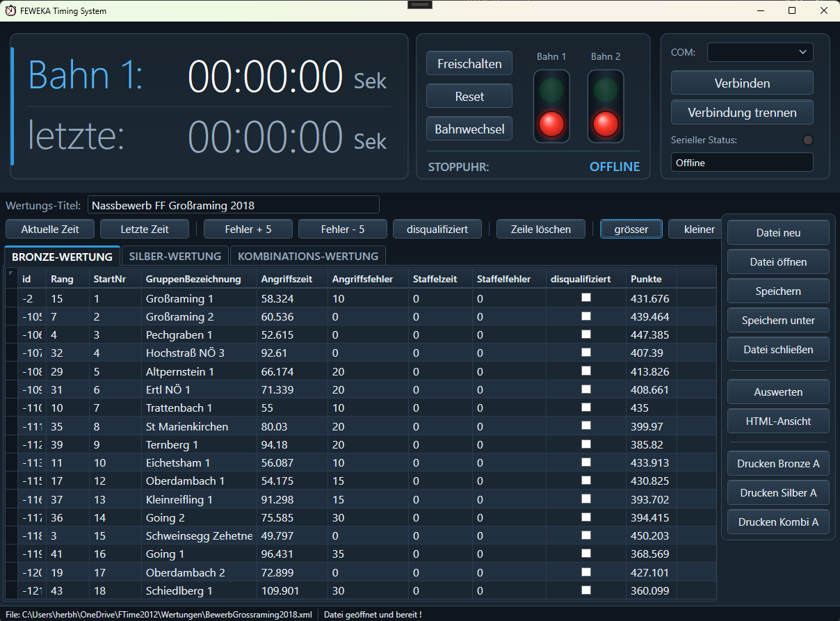Toggle disqualifiziert checkbox for Großraming 1
The width and height of the screenshot is (840, 621).
coord(586,298)
